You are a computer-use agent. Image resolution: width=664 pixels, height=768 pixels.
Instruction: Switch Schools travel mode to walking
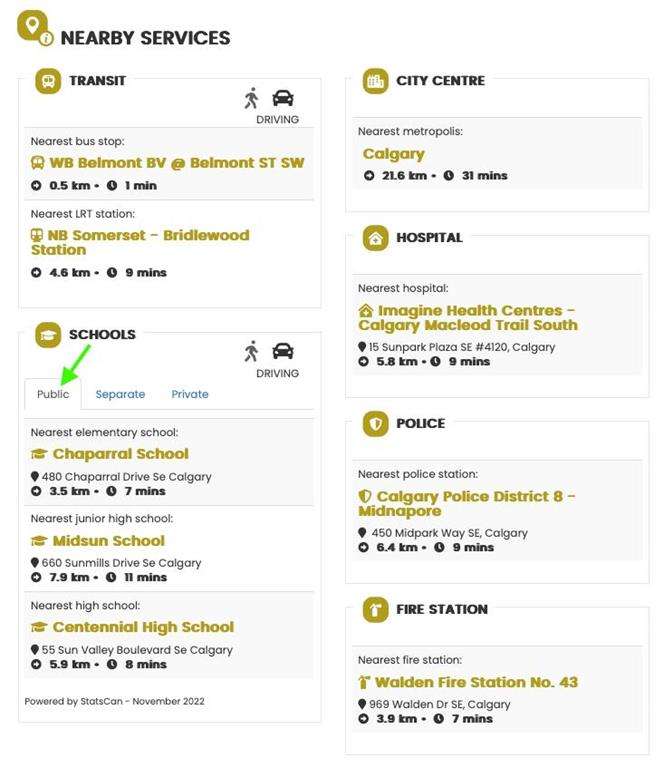(x=251, y=351)
